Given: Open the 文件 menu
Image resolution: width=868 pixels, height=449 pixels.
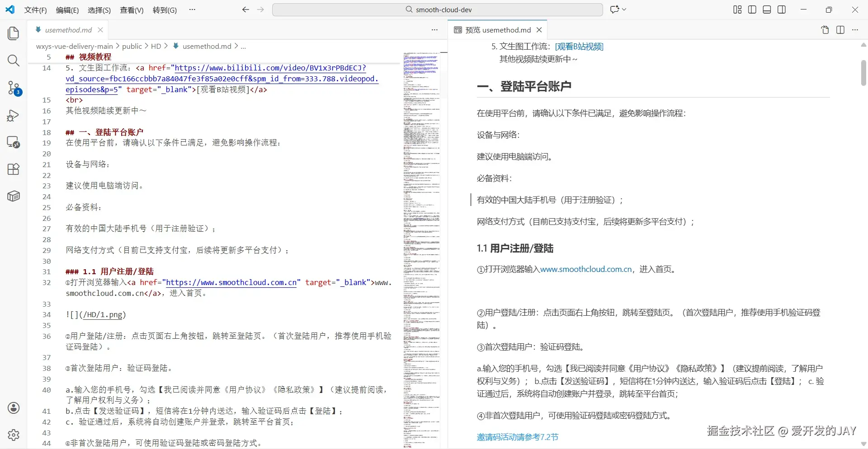Looking at the screenshot, I should pyautogui.click(x=35, y=9).
